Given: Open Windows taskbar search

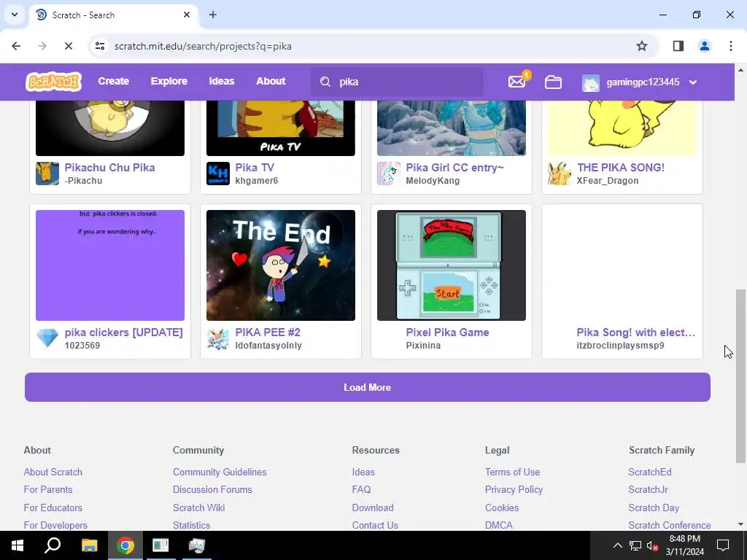Looking at the screenshot, I should pyautogui.click(x=52, y=545).
